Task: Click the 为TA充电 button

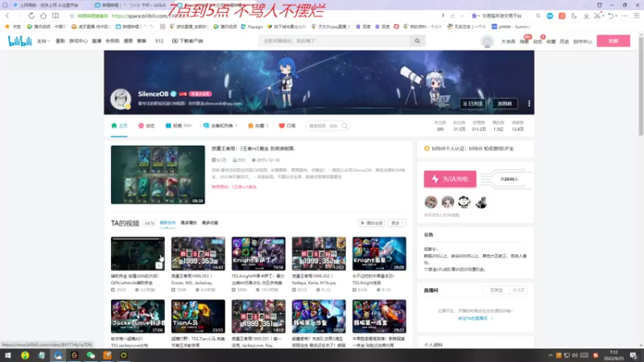Action: [450, 179]
